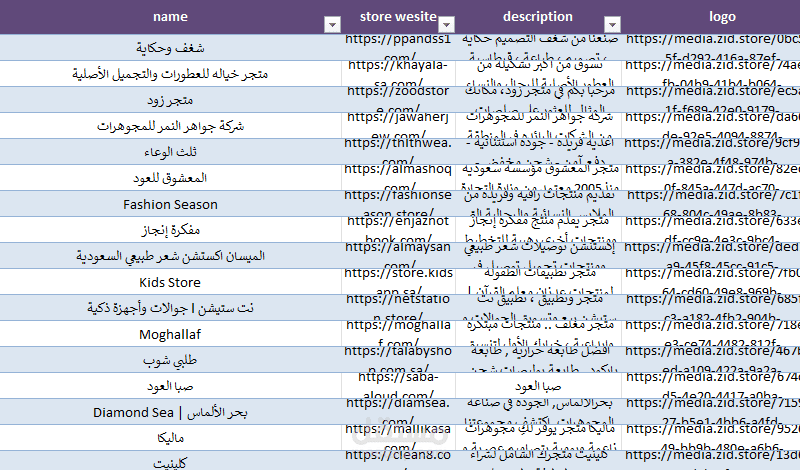The image size is (800, 470).
Task: Open the name column filter dropdown
Action: click(332, 24)
